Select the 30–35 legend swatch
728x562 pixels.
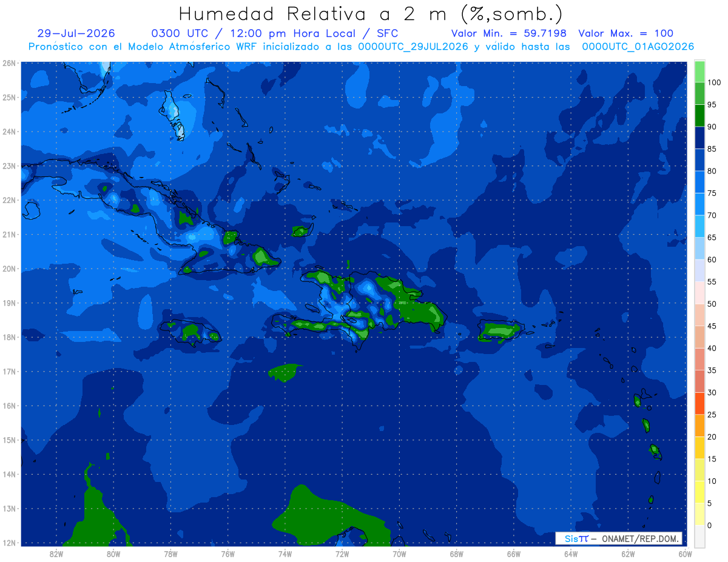699,381
